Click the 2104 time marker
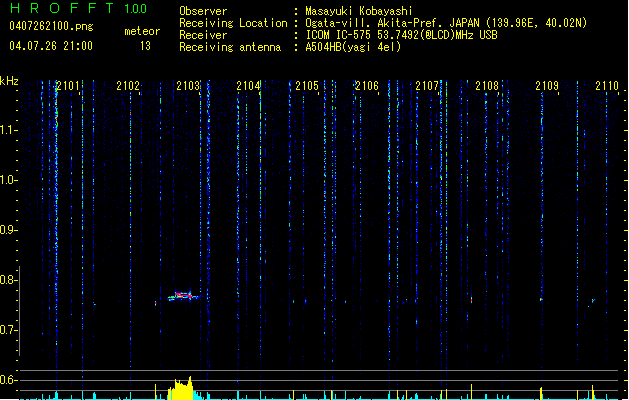 248,86
